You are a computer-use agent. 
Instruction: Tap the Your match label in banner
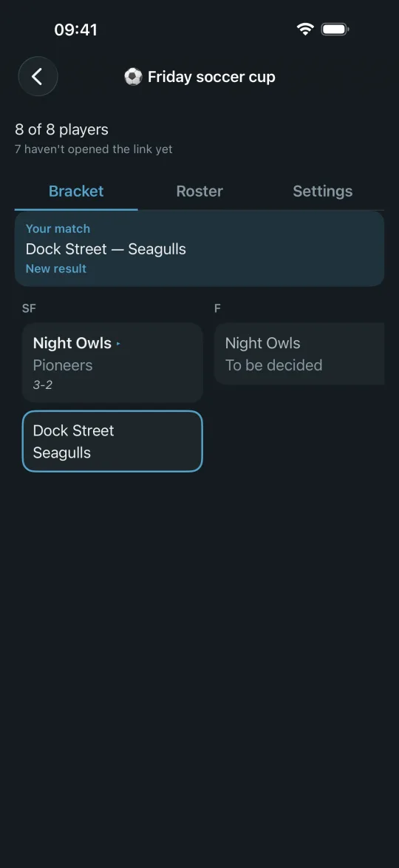click(58, 228)
